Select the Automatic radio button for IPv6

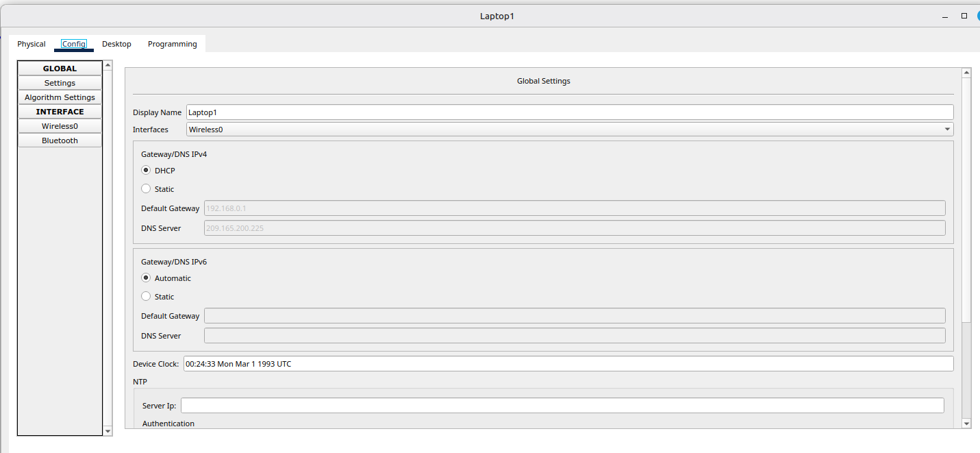(146, 278)
